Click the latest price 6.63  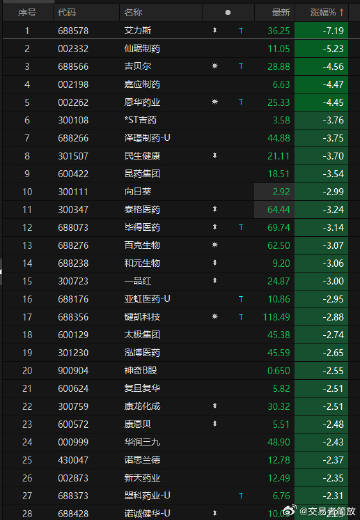281,85
